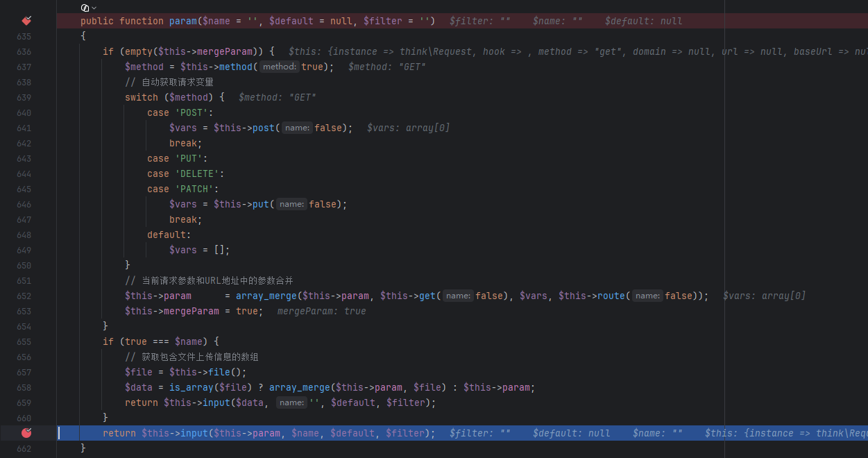Screen dimensions: 868x458
Task: Click line number 652 in the gutter
Action: coord(24,296)
